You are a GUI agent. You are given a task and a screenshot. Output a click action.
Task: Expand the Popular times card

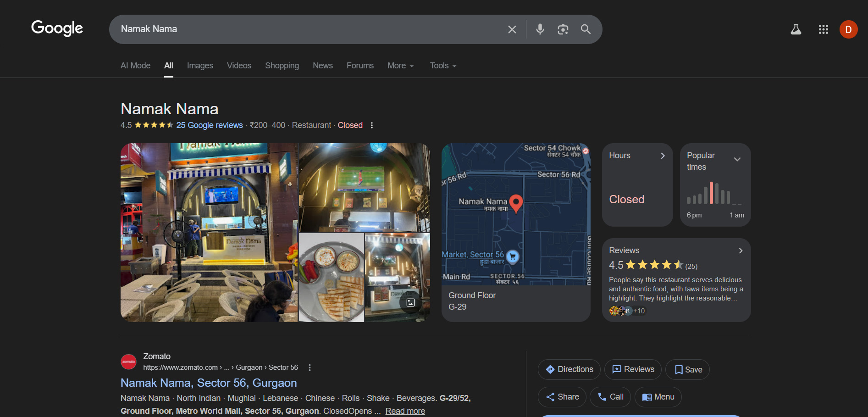pyautogui.click(x=737, y=160)
